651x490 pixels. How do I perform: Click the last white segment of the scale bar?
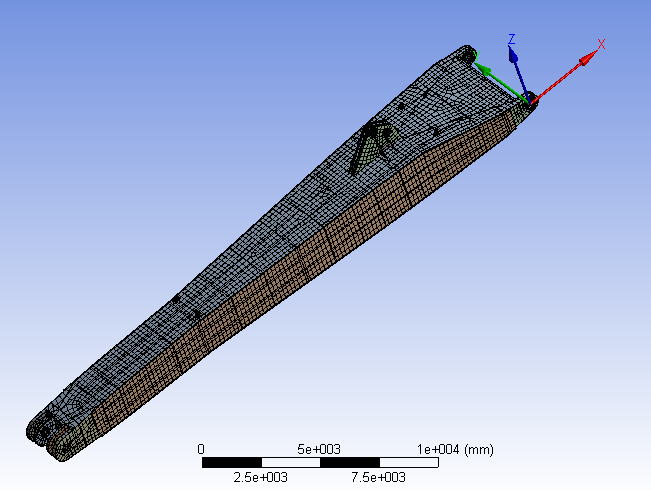(x=408, y=463)
